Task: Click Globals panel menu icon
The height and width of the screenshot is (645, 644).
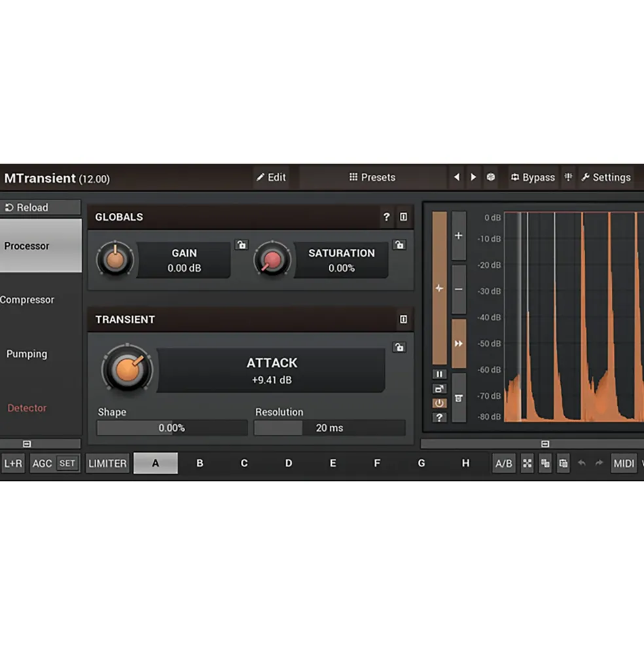Action: pos(403,217)
